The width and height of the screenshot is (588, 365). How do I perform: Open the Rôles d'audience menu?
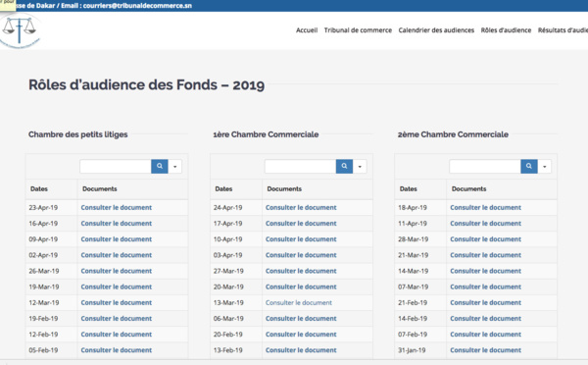click(x=506, y=30)
